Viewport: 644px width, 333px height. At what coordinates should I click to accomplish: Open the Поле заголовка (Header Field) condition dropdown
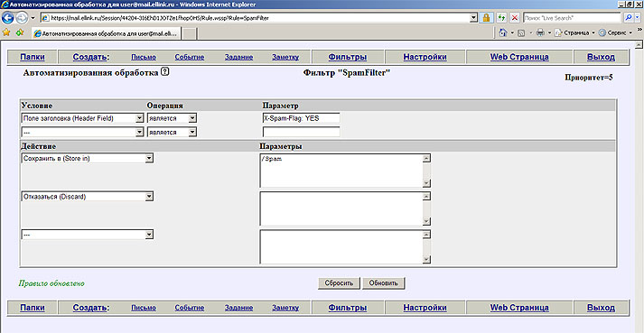(81, 118)
